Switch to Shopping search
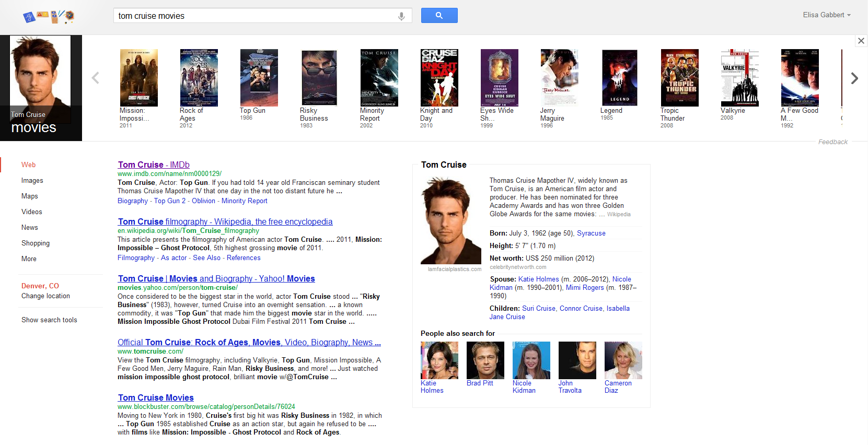The image size is (868, 445). 35,243
